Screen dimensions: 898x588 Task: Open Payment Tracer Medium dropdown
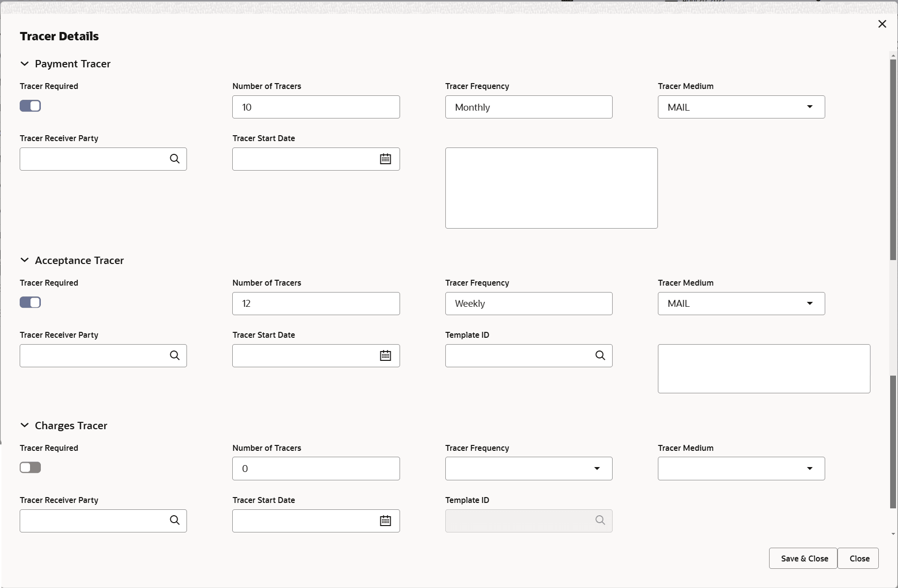pos(741,107)
